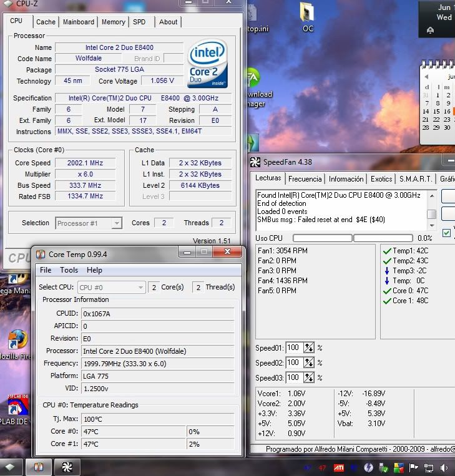Click the Tj. Max 100°C field
455x476 pixels.
pyautogui.click(x=158, y=419)
